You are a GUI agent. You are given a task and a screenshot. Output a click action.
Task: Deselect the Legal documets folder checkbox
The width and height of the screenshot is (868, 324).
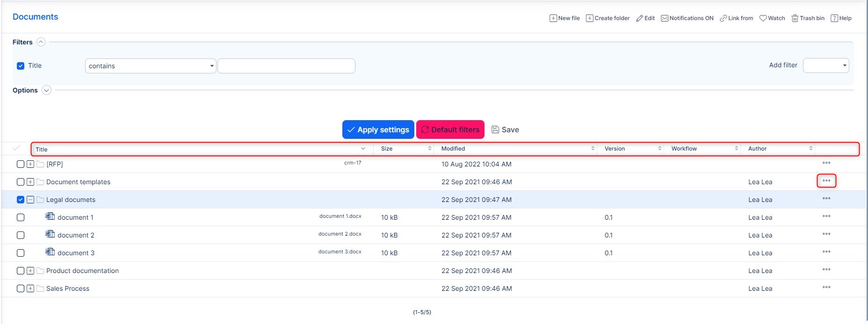(21, 200)
